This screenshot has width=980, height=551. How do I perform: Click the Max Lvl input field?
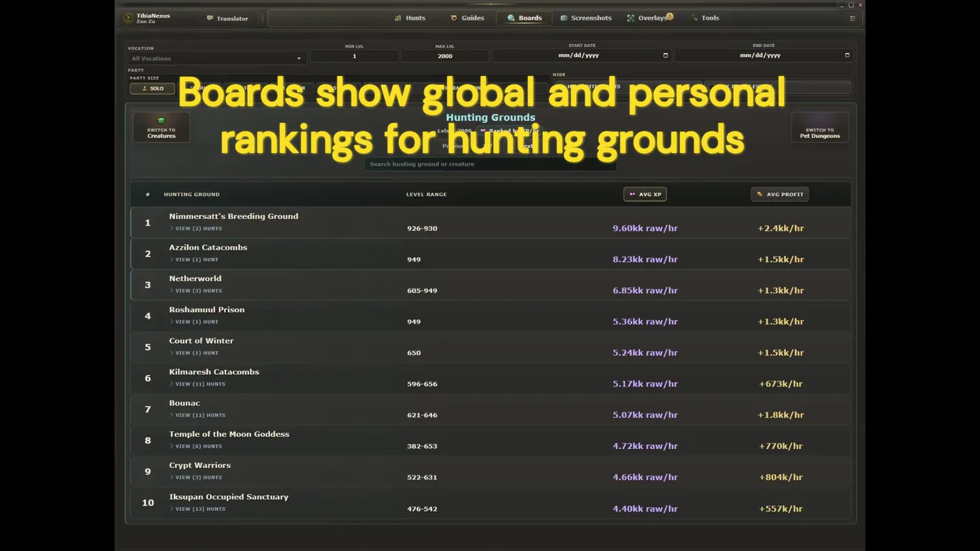pyautogui.click(x=445, y=56)
